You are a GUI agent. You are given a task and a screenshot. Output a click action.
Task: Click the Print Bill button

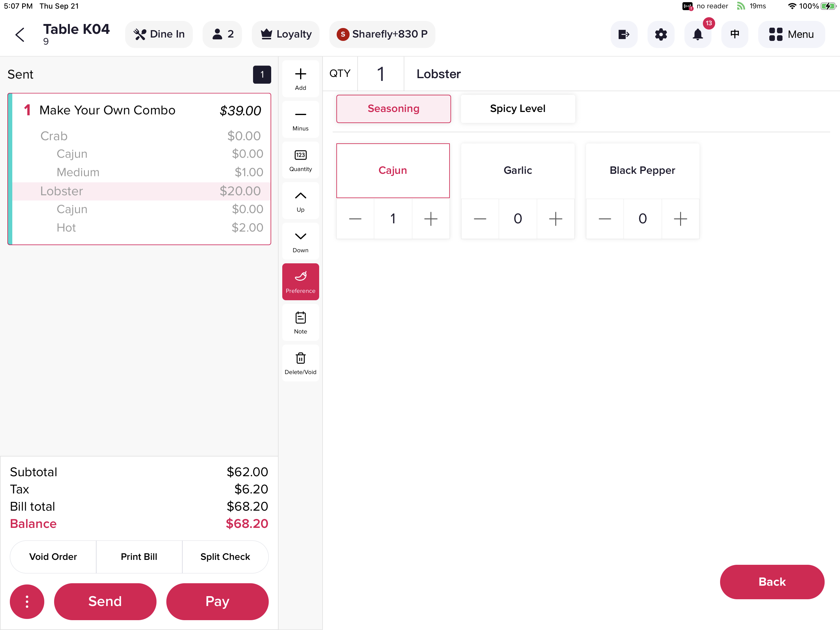point(139,556)
